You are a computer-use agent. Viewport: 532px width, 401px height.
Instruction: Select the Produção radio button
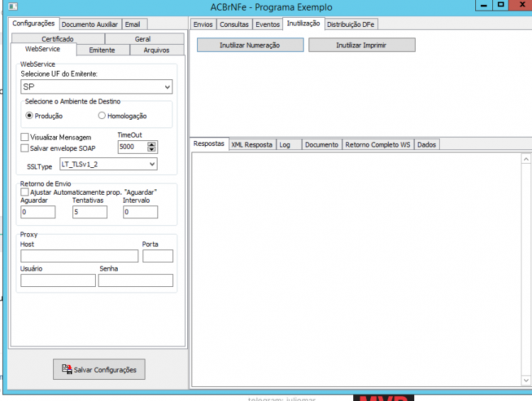[29, 115]
